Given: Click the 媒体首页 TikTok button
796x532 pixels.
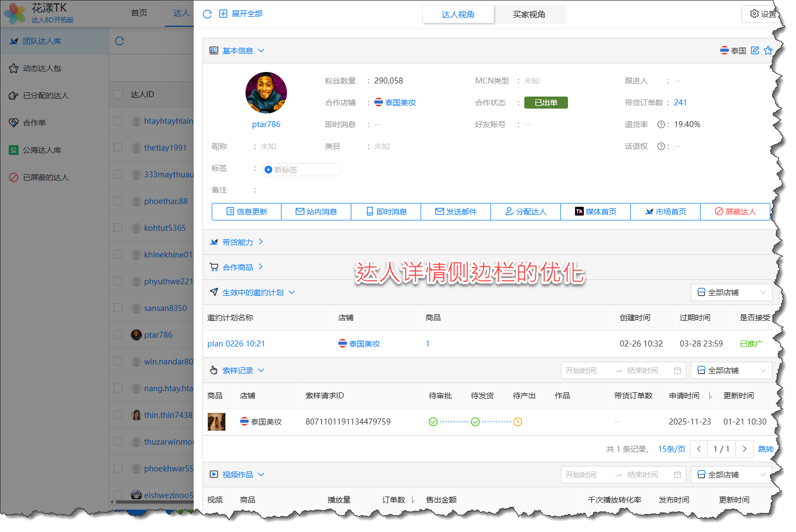Looking at the screenshot, I should tap(595, 212).
